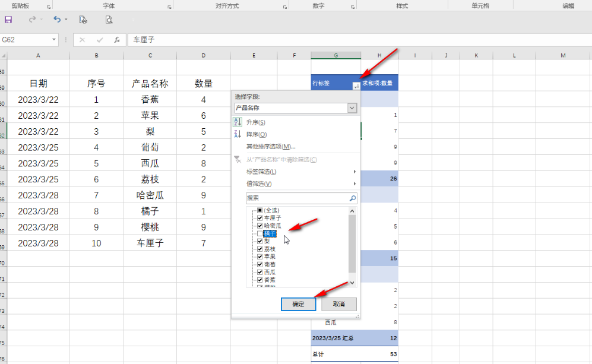Click the insert function fx icon
Viewport: 592px width, 364px height.
(x=117, y=40)
